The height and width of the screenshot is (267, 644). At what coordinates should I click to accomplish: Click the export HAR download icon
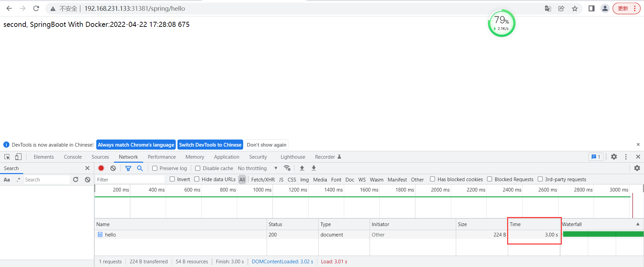tap(314, 168)
